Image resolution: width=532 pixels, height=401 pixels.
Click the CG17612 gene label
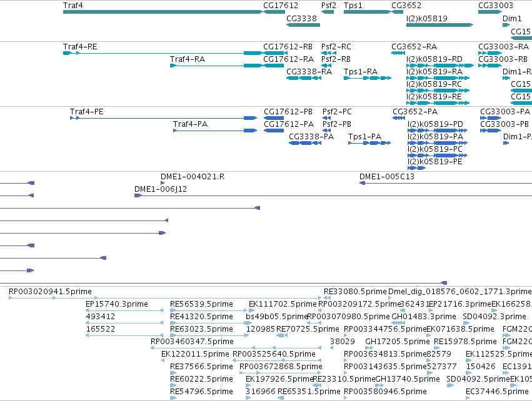coord(281,6)
